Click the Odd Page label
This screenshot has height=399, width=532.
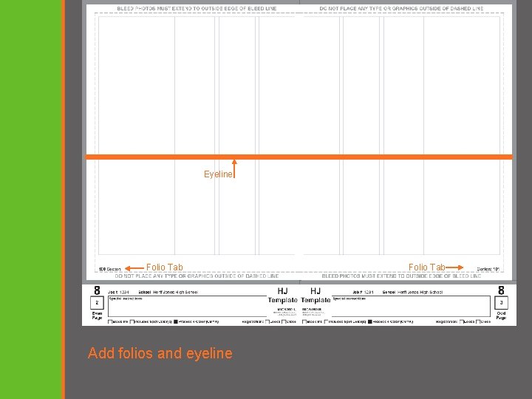pos(501,316)
